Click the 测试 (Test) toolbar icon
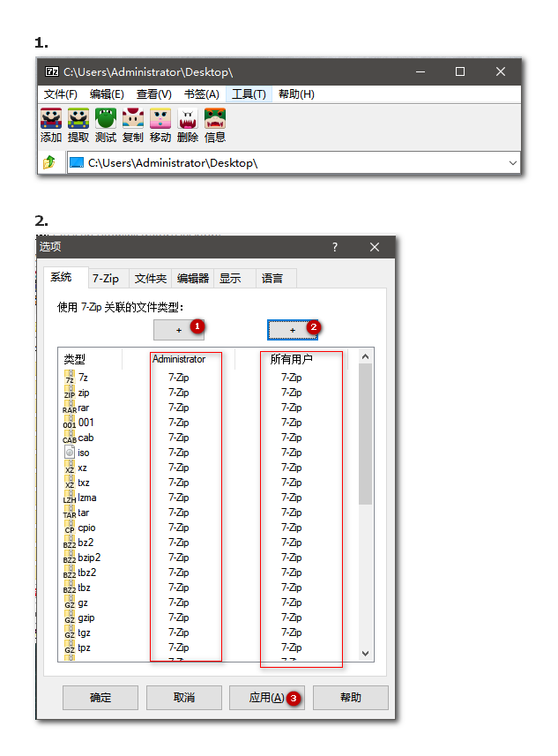 [106, 125]
